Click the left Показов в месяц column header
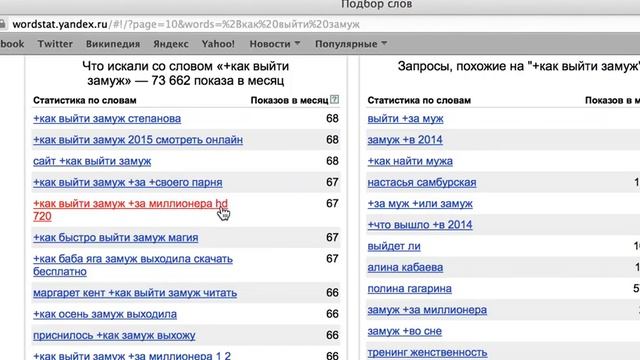 pyautogui.click(x=289, y=100)
